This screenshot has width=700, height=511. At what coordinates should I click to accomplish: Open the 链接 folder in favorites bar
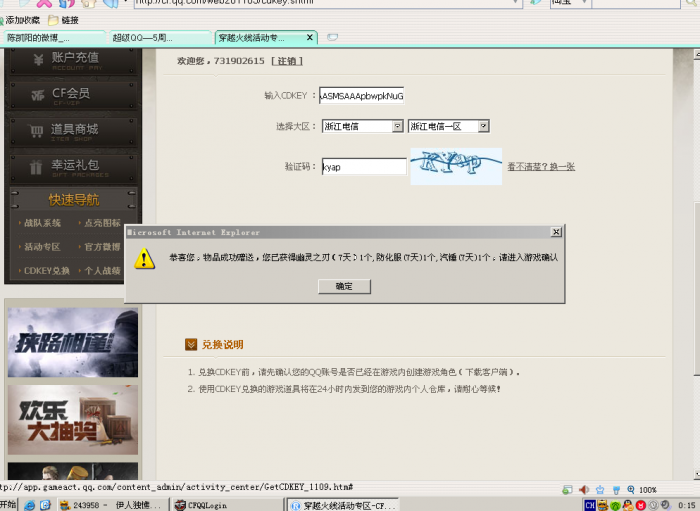[63, 20]
